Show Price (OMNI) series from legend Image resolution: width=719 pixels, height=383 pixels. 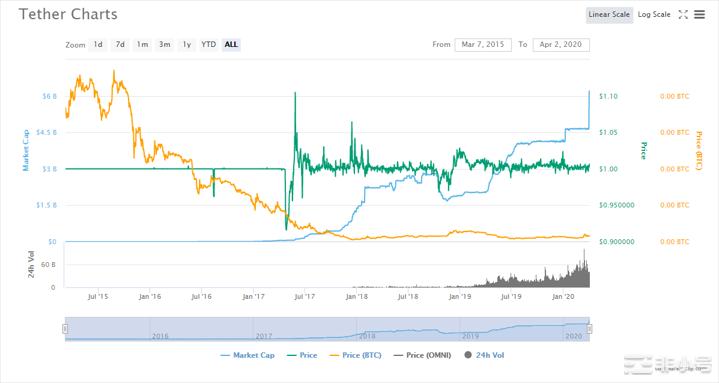click(x=422, y=355)
